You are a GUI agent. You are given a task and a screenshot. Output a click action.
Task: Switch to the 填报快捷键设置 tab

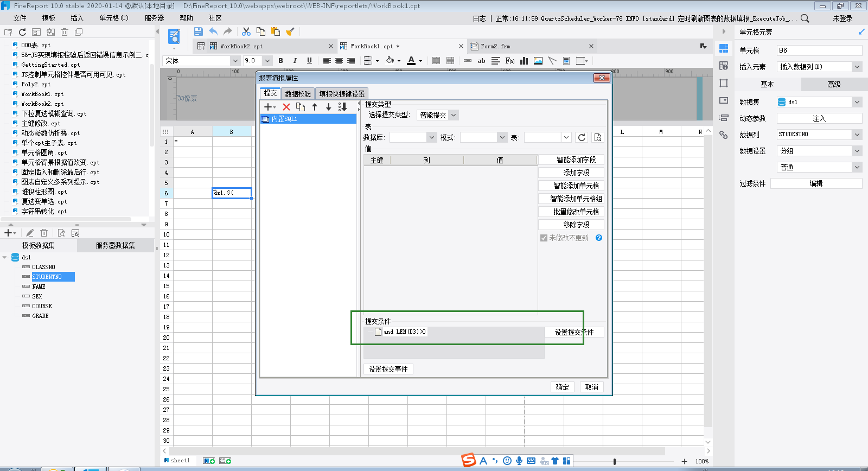click(342, 94)
